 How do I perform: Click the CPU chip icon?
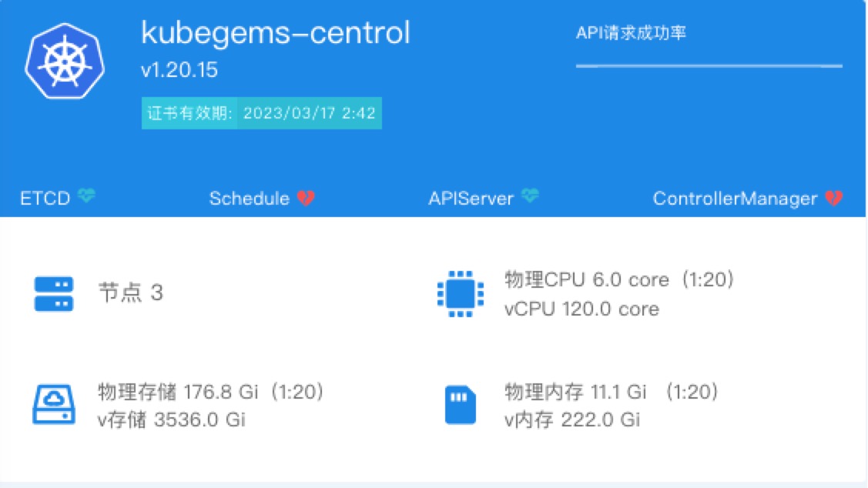(x=461, y=294)
